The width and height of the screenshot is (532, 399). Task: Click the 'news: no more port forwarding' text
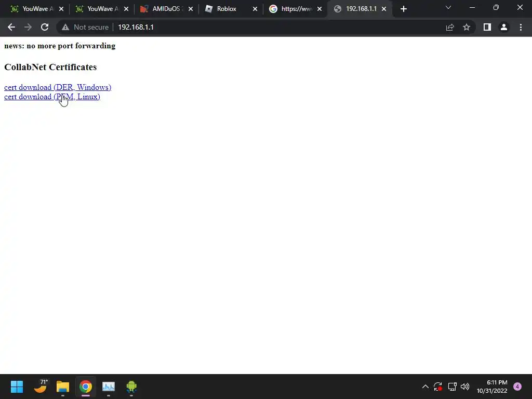[60, 46]
